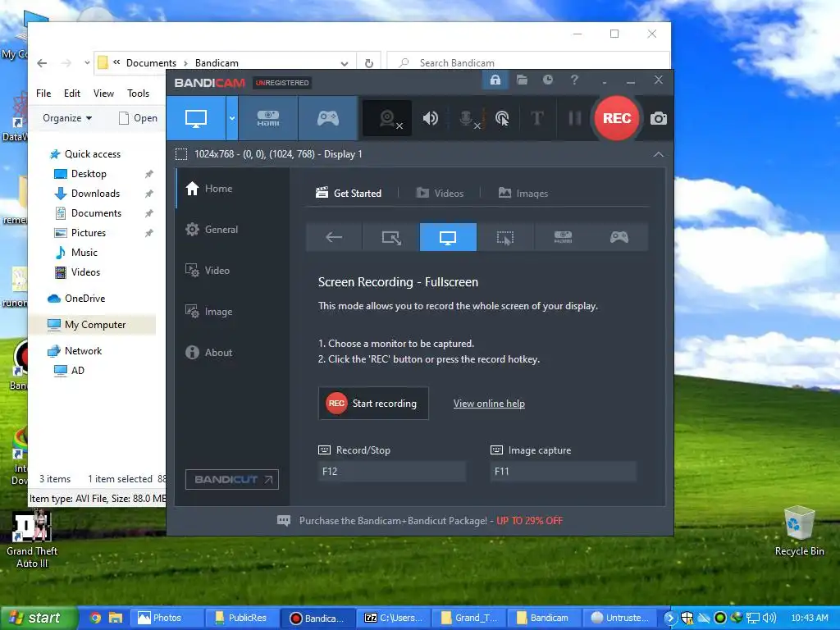Screen dimensions: 840x630
Task: Open Tools menu in Explorer window
Action: point(138,94)
